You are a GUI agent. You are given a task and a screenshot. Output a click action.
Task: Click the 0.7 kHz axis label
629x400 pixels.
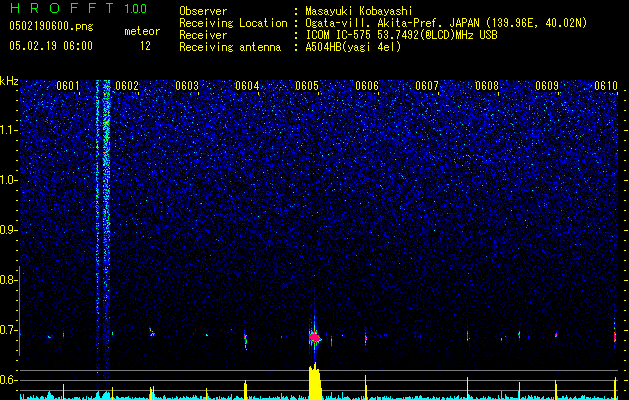tap(8, 330)
